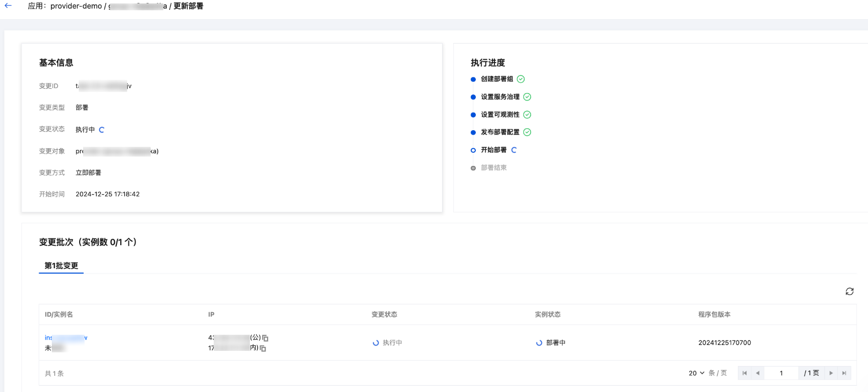Go to the previous page
The width and height of the screenshot is (868, 392).
click(x=757, y=373)
